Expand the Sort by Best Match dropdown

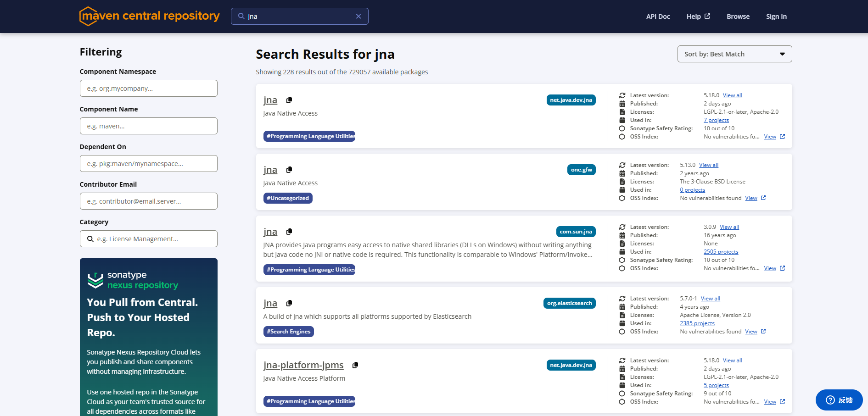734,54
